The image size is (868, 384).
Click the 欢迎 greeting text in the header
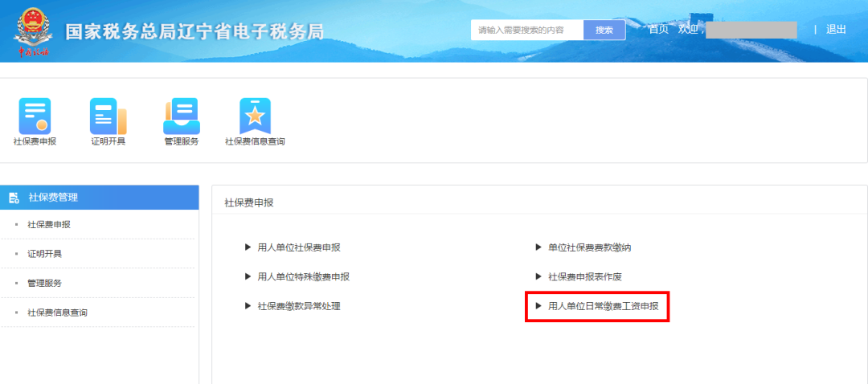(x=688, y=30)
